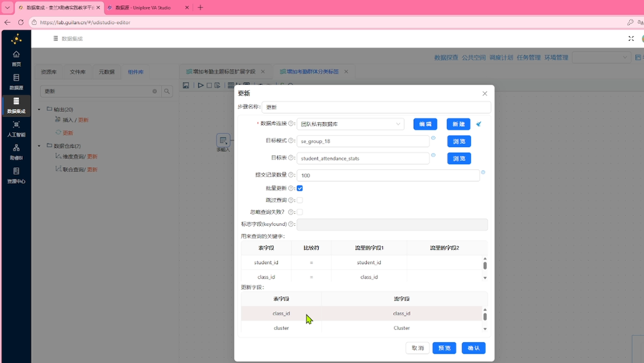
Task: Switch to Uniplore VA Studio browser tab
Action: click(144, 7)
